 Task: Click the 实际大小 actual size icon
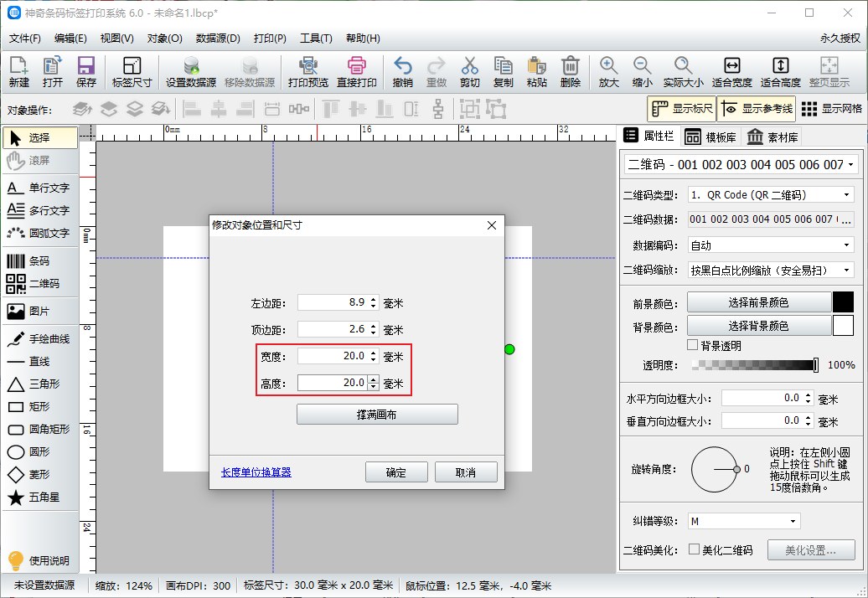[x=683, y=72]
